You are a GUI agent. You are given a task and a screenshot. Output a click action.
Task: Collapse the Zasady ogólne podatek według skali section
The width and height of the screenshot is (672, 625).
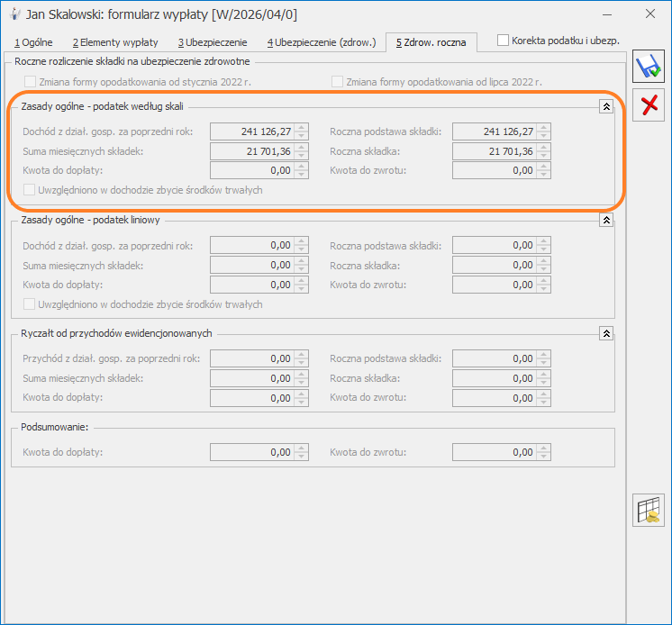coord(606,106)
